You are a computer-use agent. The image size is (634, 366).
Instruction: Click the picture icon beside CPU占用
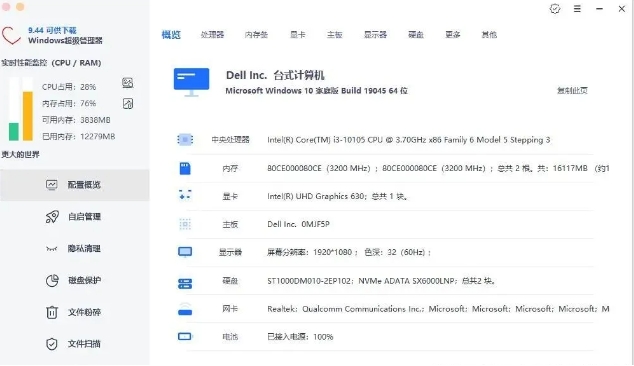click(128, 83)
